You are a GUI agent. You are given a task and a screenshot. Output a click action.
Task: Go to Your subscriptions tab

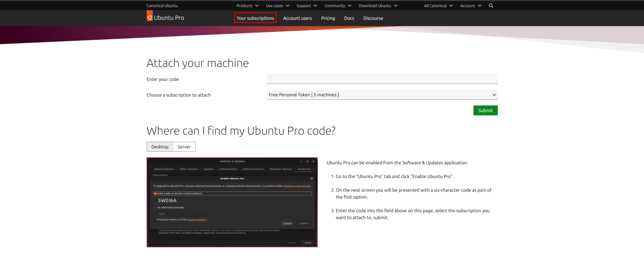click(255, 18)
